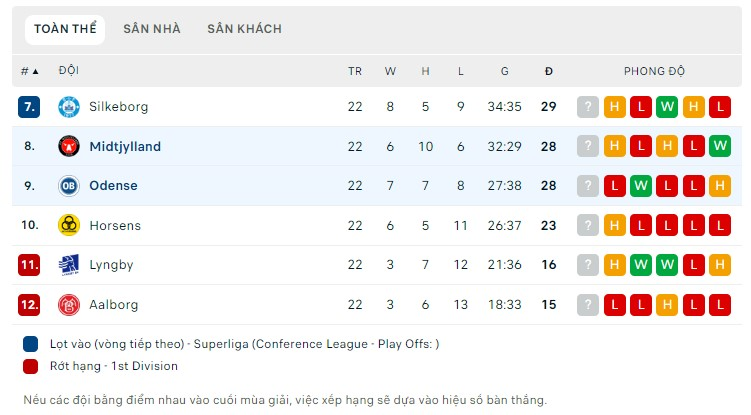Click the blue Conference League legend swatch

pyautogui.click(x=31, y=344)
